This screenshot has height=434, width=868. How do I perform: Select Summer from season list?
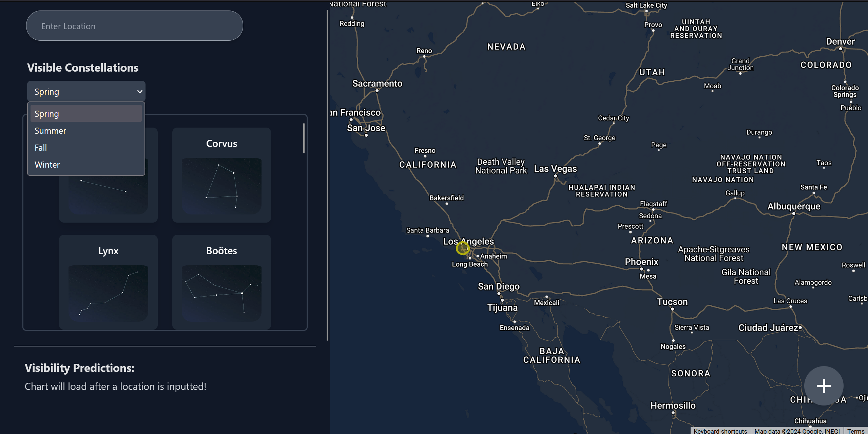point(50,131)
